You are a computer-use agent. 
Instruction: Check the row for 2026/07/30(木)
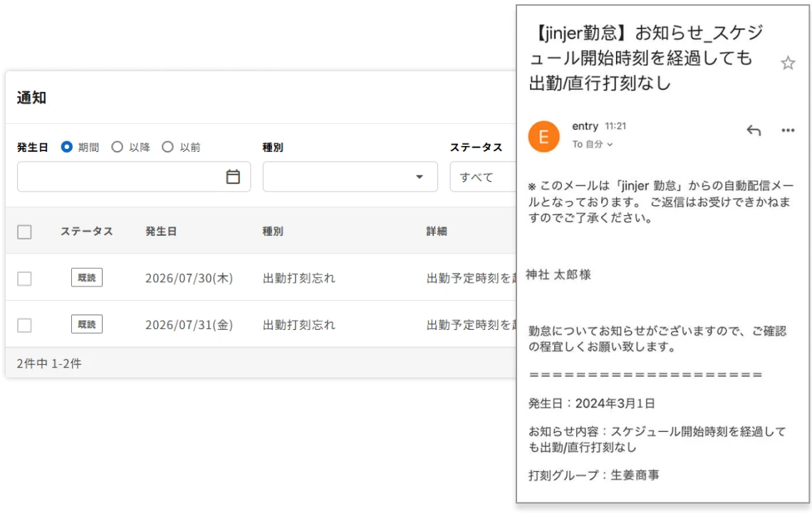(24, 279)
